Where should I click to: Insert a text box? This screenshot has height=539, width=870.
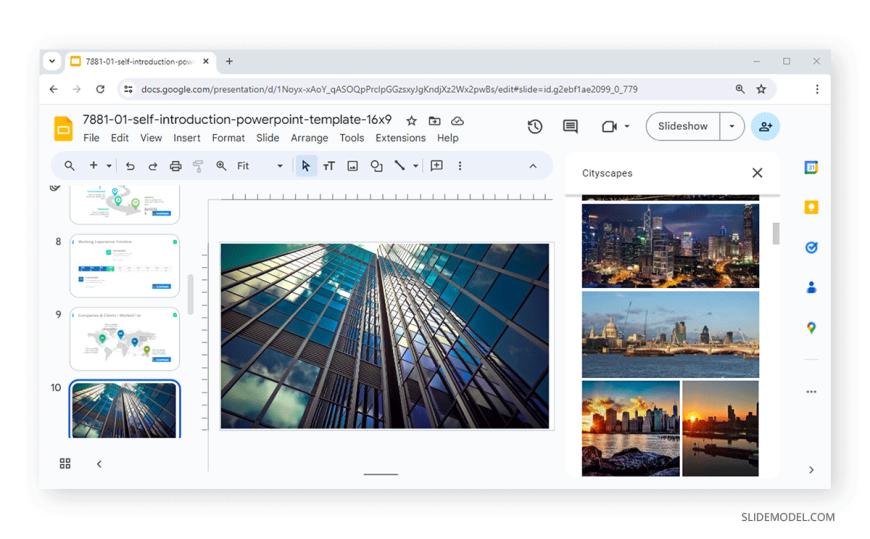click(x=329, y=166)
